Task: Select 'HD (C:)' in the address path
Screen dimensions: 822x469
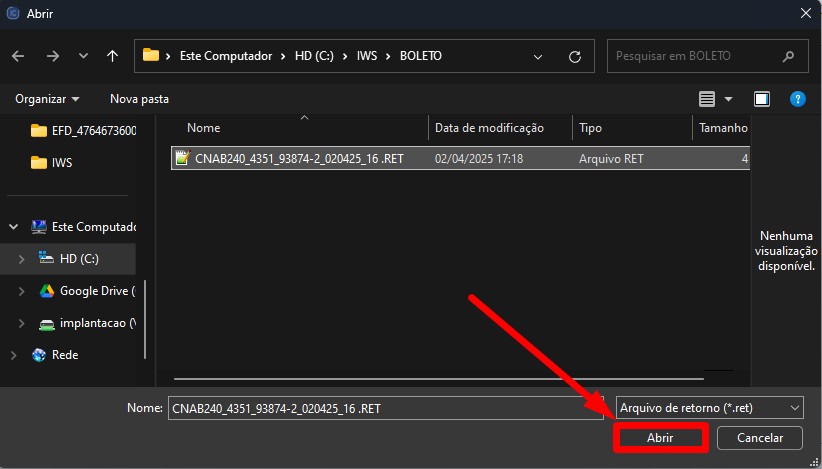Action: (x=314, y=56)
